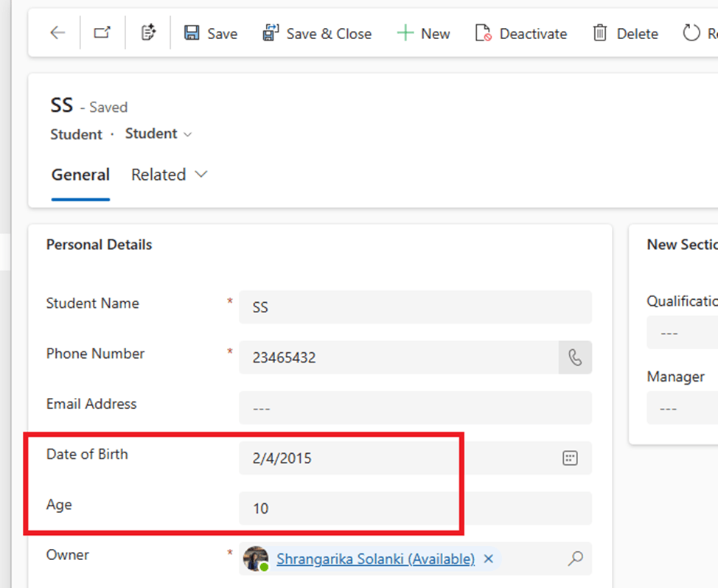Create a New record
Screen dimensions: 718x588
click(x=424, y=33)
